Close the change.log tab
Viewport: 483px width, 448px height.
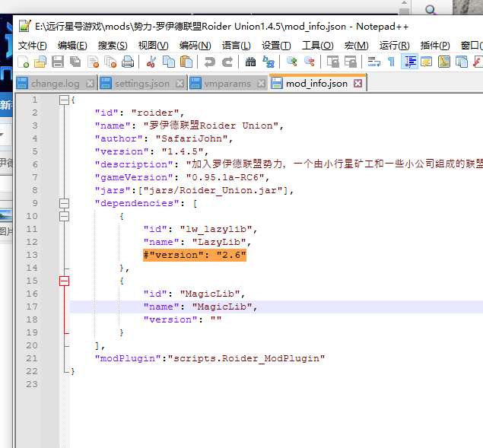coord(90,83)
